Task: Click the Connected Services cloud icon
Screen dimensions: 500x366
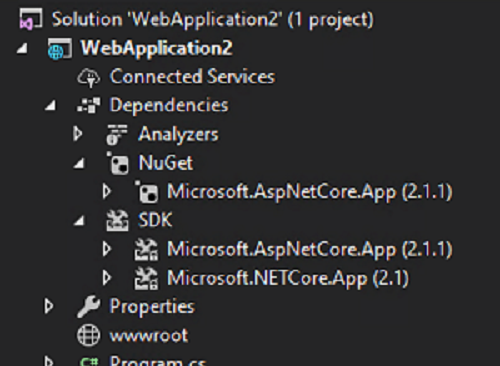Action: pos(88,78)
